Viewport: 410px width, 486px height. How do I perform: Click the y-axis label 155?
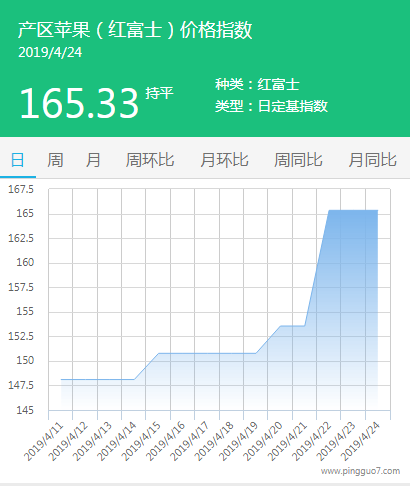click(25, 311)
